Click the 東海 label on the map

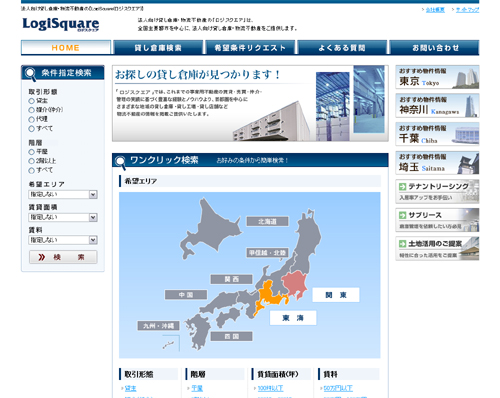293,318
